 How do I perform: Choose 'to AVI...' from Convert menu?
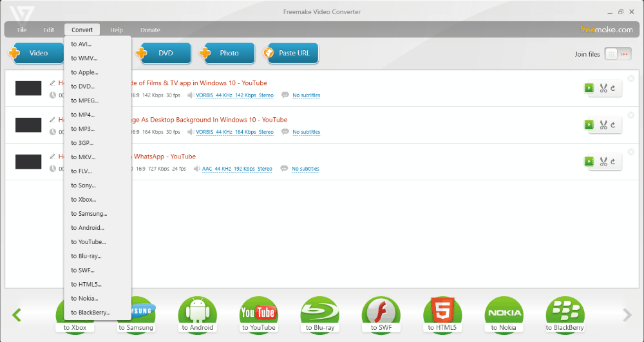pyautogui.click(x=98, y=44)
